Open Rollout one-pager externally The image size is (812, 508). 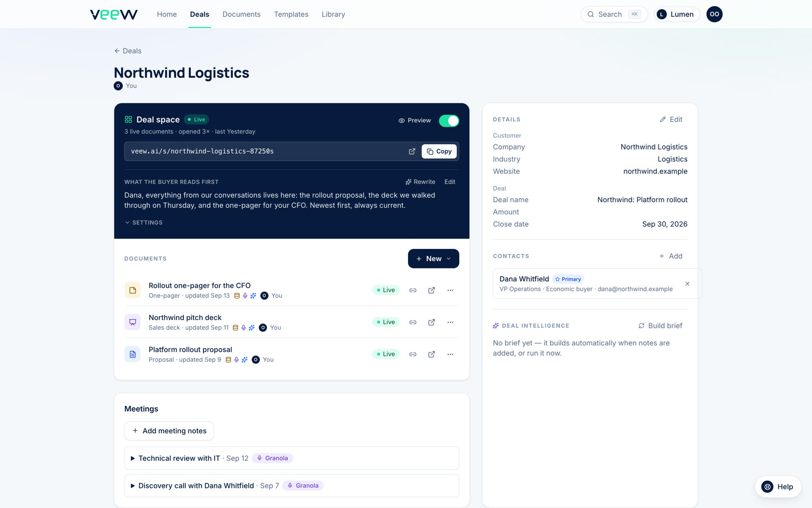pos(431,290)
